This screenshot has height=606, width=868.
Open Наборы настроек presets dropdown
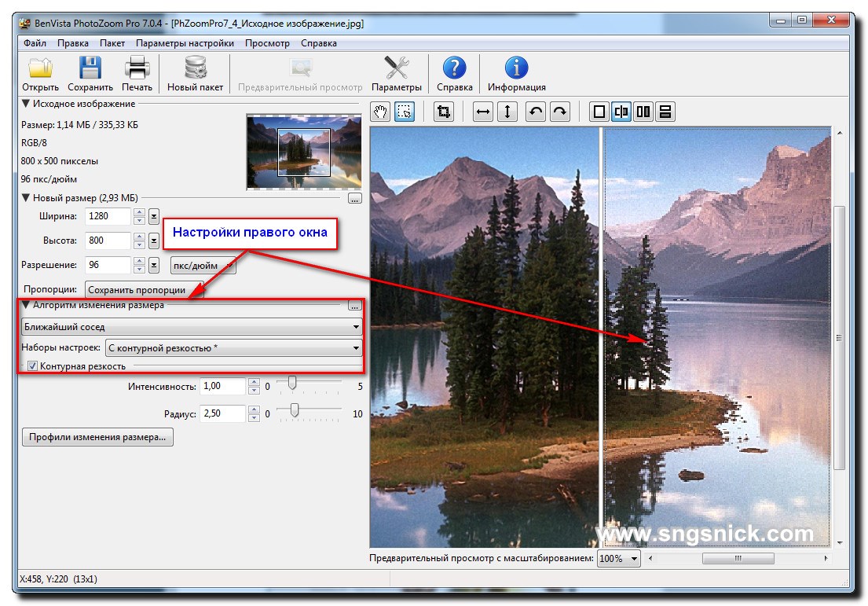point(233,348)
